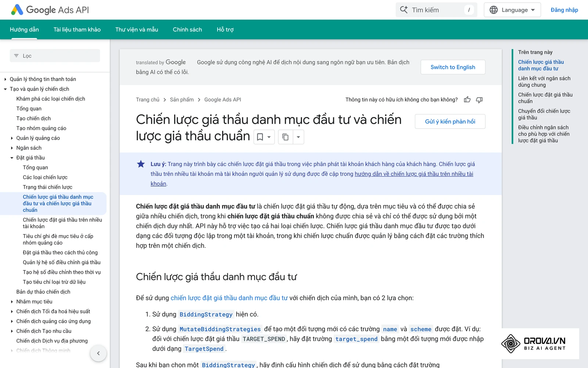Click the thumbs down not helpful icon
588x368 pixels.
coord(479,100)
